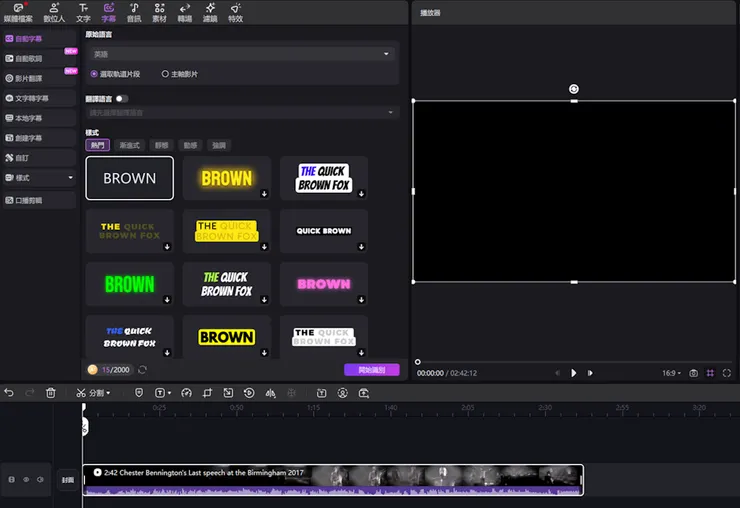Click the shield marker icon in timeline toolbar

point(139,393)
